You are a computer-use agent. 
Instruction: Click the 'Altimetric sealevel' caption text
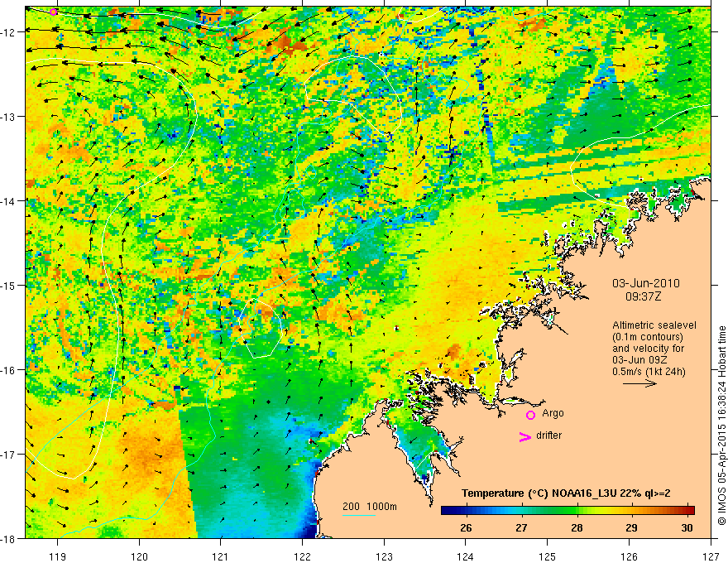tap(654, 325)
